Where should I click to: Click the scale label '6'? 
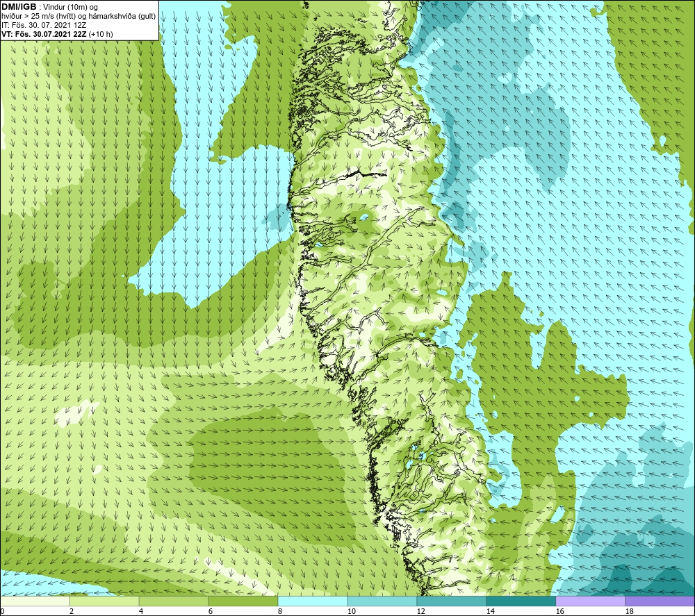click(210, 611)
